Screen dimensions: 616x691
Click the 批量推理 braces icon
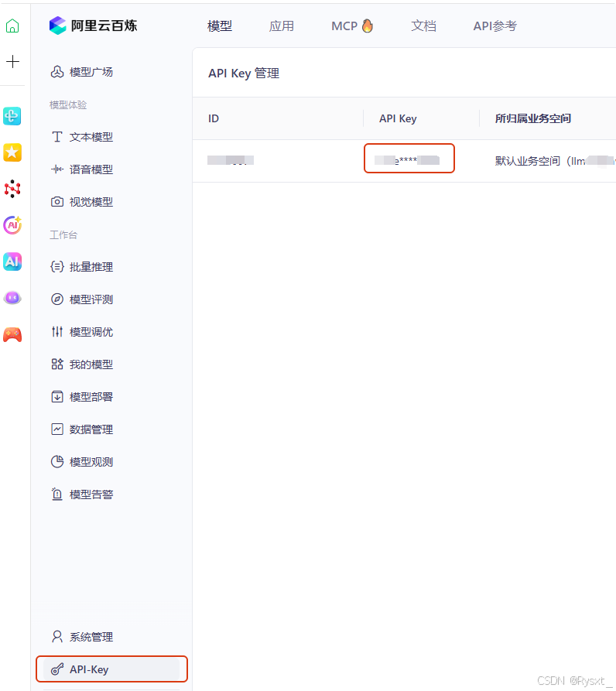[x=56, y=267]
